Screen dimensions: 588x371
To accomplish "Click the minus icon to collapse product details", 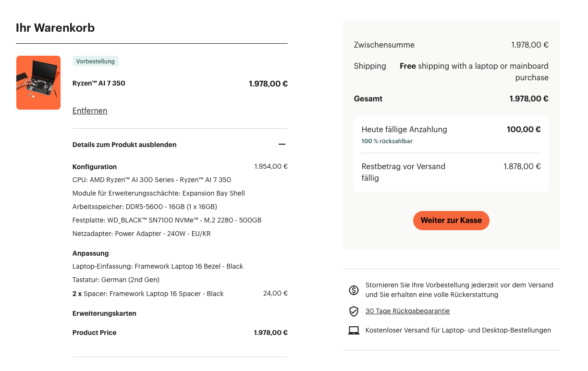I will [282, 144].
